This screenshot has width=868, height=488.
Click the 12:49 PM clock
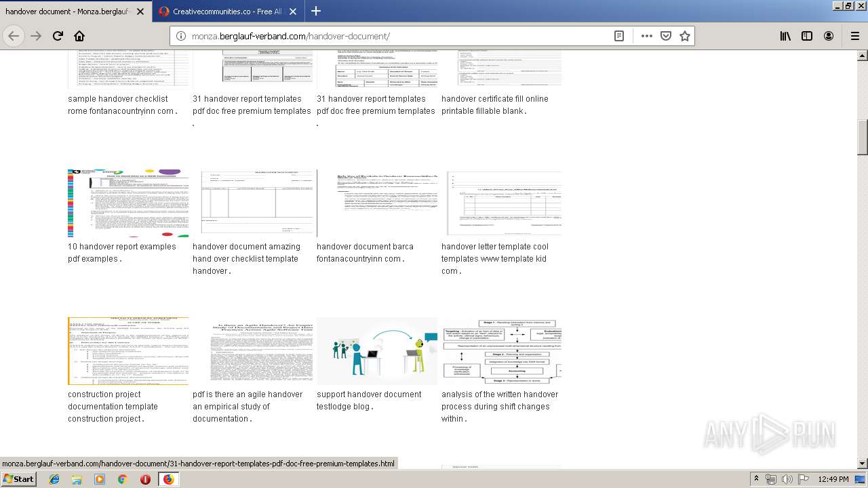(833, 479)
